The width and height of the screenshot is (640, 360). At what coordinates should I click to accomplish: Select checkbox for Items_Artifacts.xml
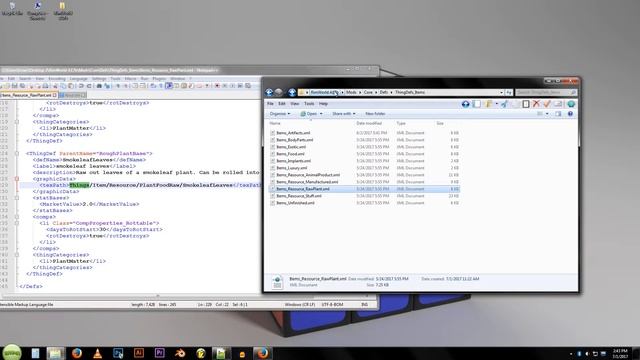272,133
